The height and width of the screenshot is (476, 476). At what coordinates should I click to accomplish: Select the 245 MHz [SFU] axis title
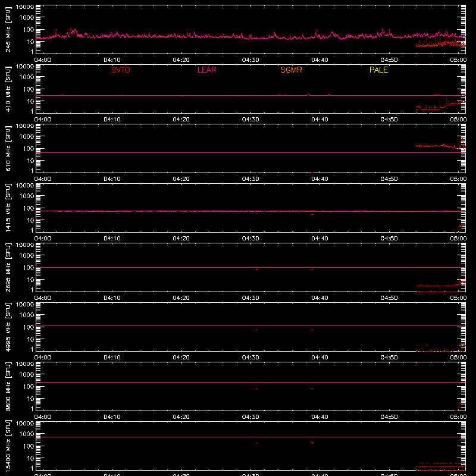click(8, 30)
